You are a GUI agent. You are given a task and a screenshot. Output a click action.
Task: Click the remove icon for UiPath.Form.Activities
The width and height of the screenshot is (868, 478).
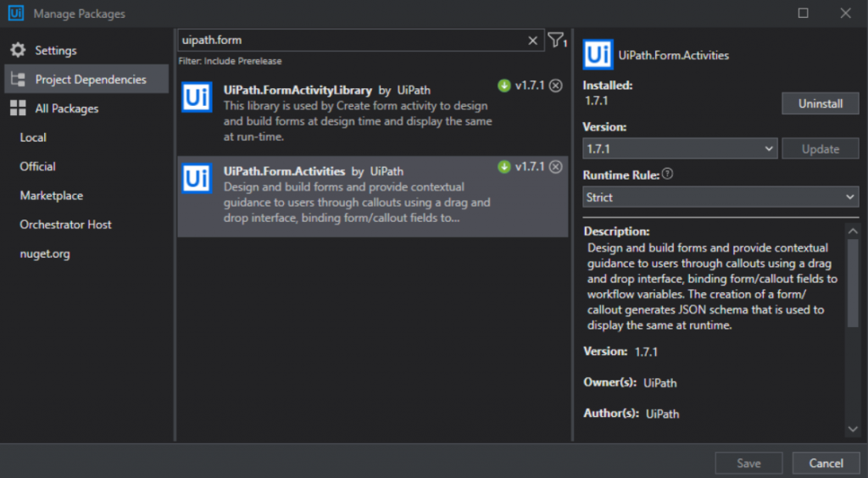[x=555, y=167]
